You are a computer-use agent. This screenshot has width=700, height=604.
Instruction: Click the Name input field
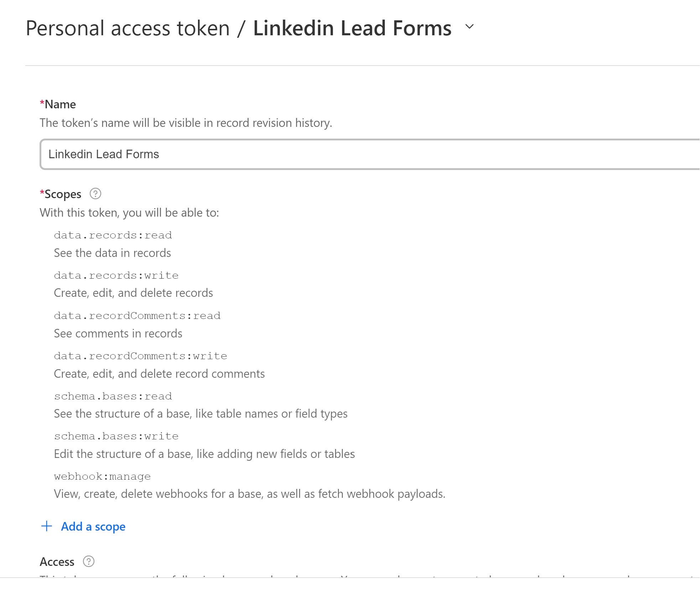(370, 154)
